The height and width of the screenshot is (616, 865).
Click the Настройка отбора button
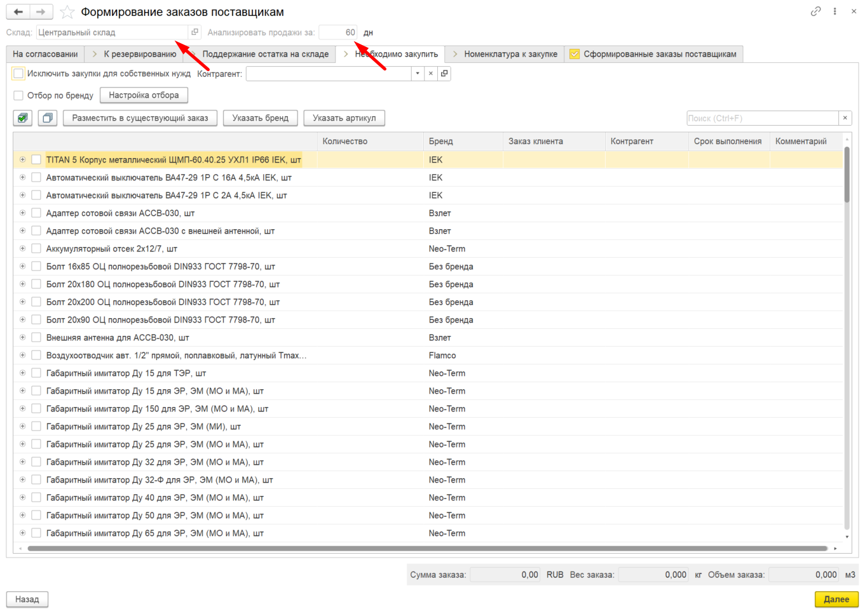click(x=144, y=95)
